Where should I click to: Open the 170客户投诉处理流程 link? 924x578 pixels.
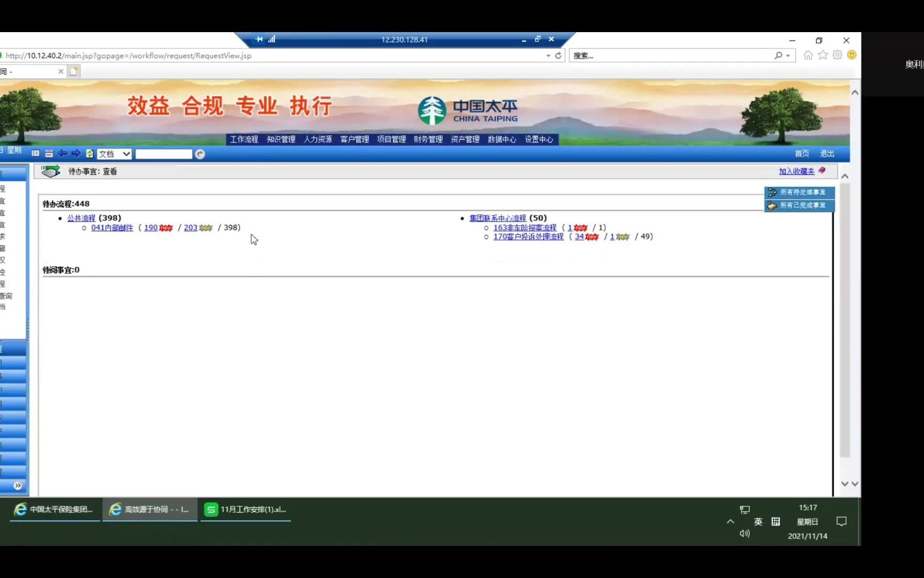(x=528, y=237)
